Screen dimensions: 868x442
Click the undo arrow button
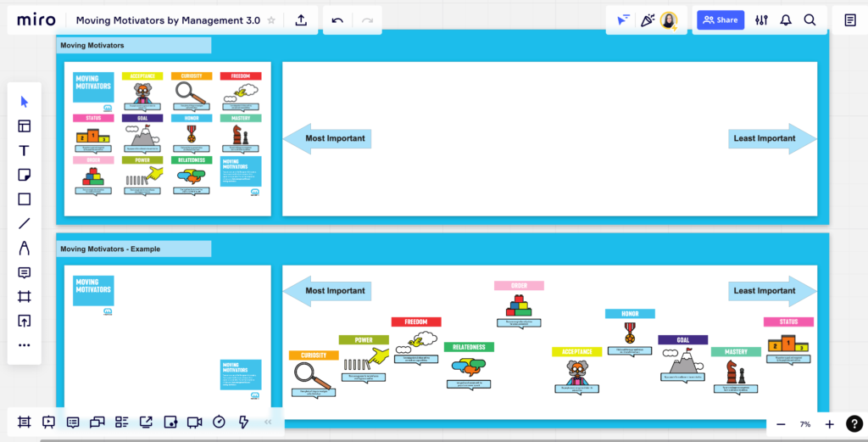tap(337, 20)
